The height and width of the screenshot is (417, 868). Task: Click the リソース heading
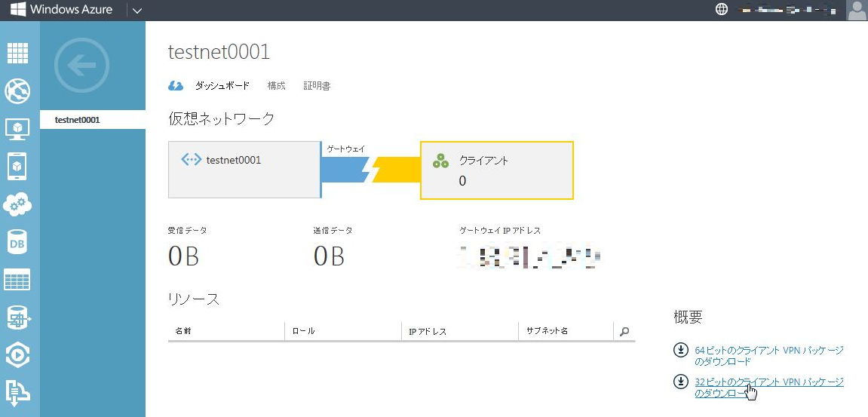pos(194,299)
